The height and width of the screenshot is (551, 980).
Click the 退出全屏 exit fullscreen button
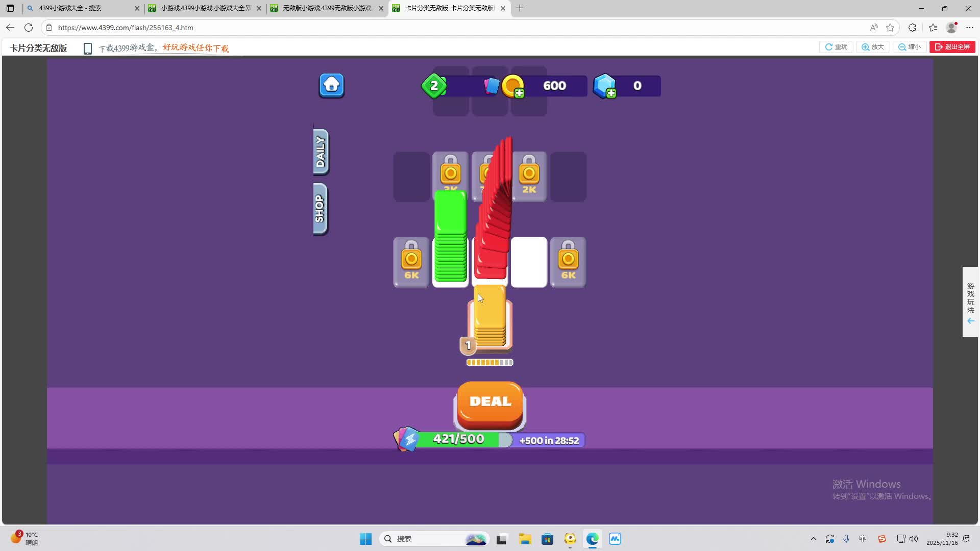(x=952, y=47)
